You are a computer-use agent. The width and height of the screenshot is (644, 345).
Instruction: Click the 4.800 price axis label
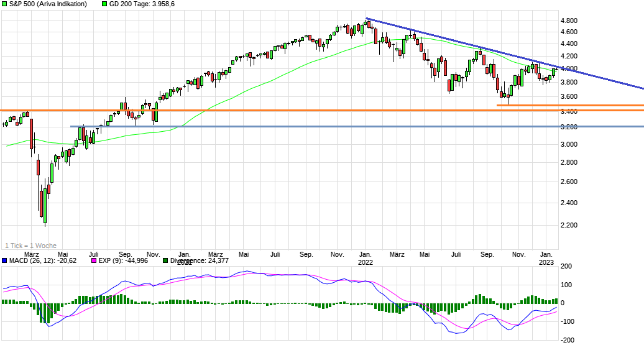569,21
